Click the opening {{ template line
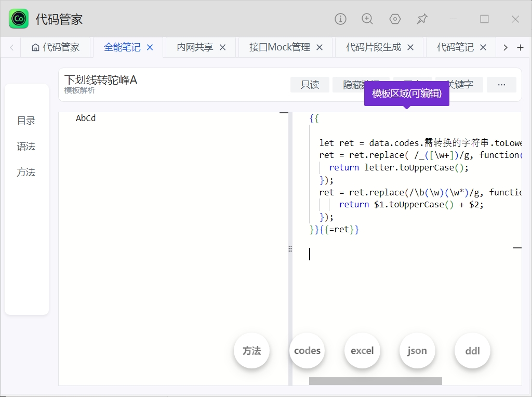The width and height of the screenshot is (532, 397). tap(314, 118)
